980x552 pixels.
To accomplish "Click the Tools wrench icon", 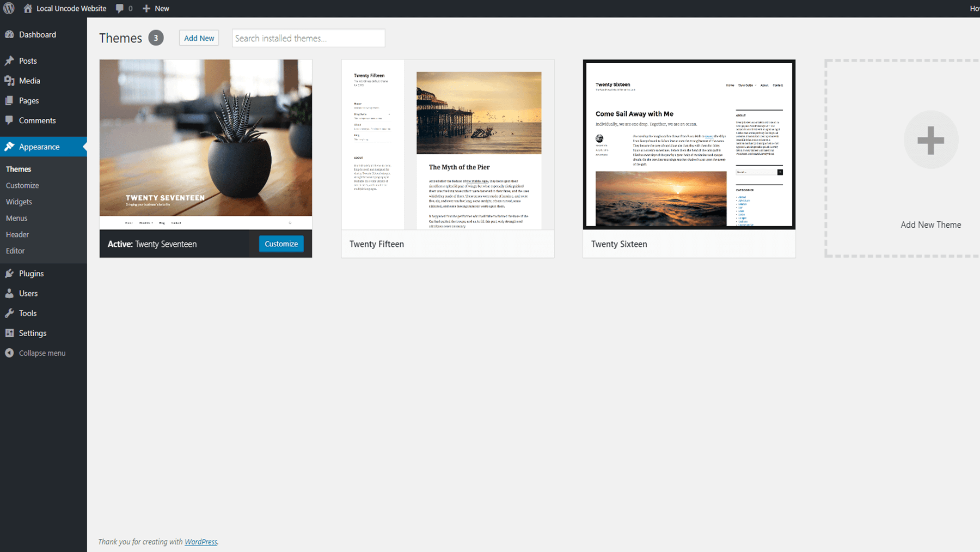I will point(9,313).
